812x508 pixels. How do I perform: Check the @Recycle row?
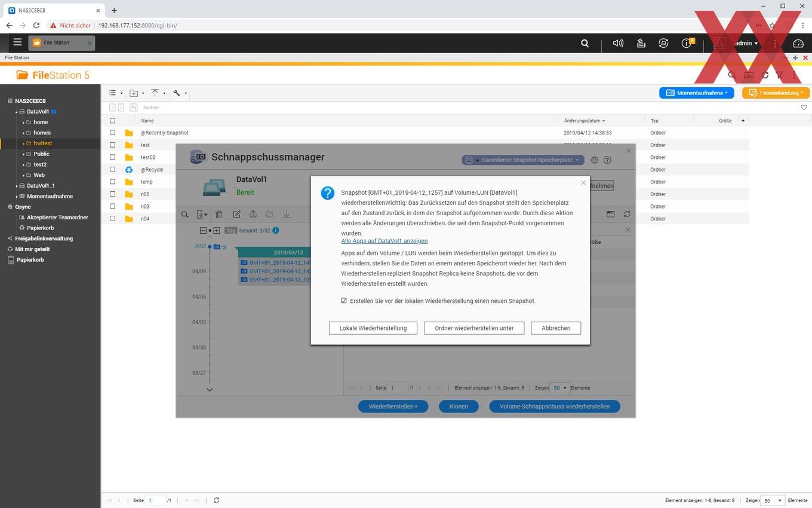coord(112,170)
